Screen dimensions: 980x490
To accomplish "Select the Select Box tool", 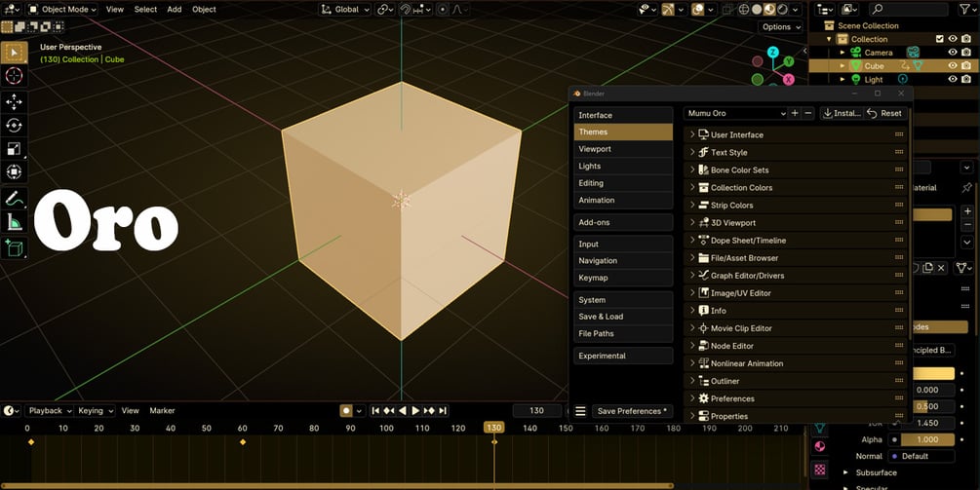I will point(14,53).
